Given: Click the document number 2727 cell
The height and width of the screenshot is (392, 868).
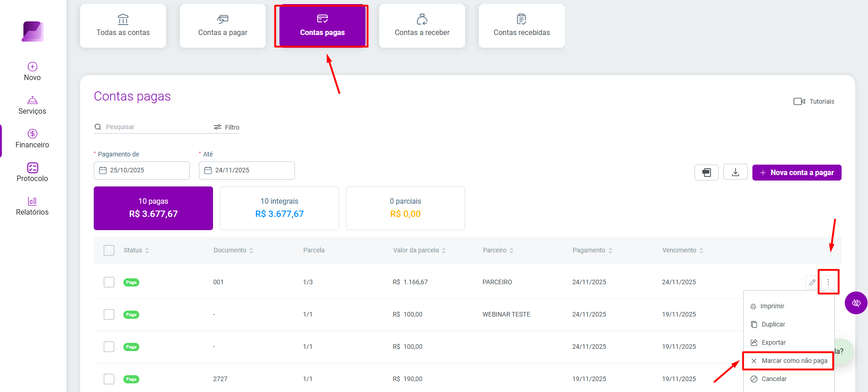Looking at the screenshot, I should [x=220, y=379].
